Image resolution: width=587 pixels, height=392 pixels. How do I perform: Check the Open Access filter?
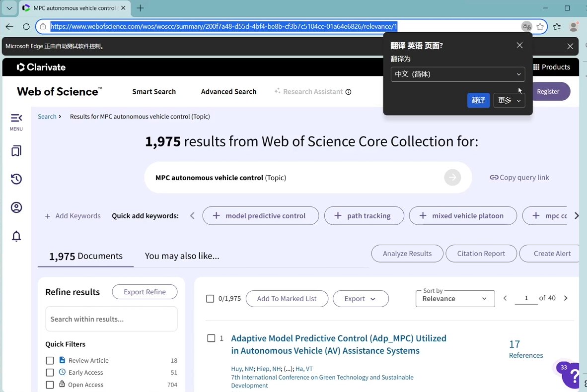coord(50,385)
